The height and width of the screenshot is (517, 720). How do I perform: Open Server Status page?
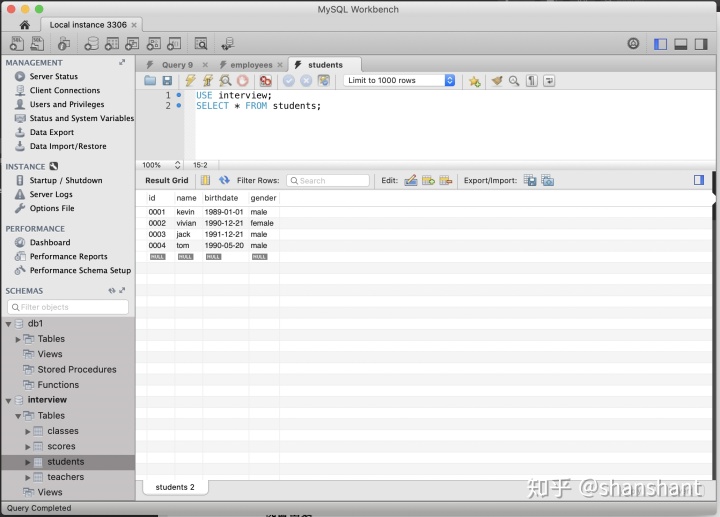pos(54,76)
